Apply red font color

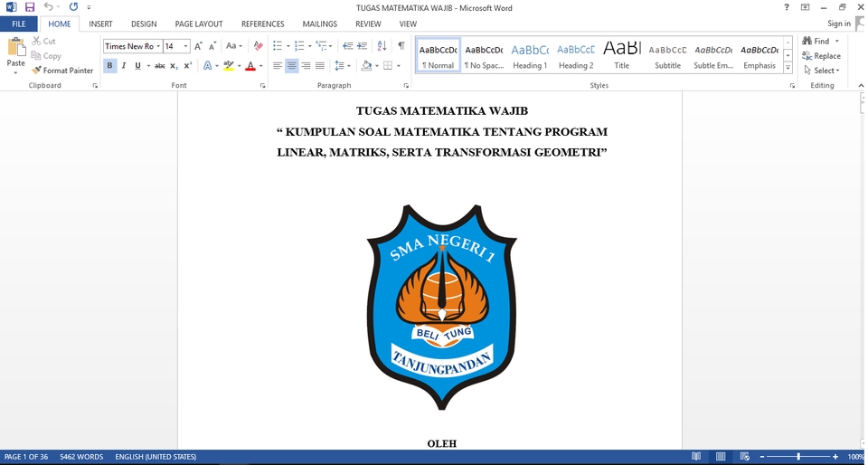[250, 66]
